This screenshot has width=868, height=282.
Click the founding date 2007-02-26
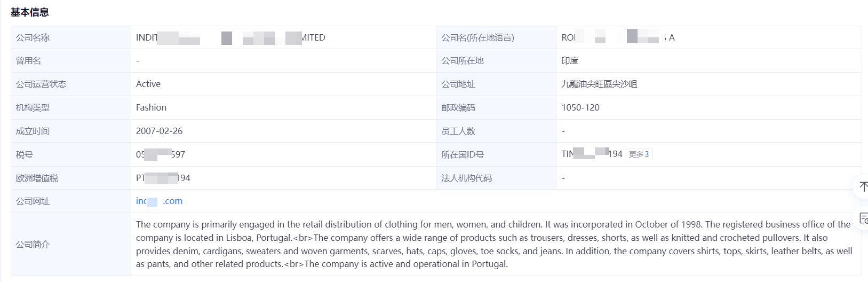tap(159, 131)
